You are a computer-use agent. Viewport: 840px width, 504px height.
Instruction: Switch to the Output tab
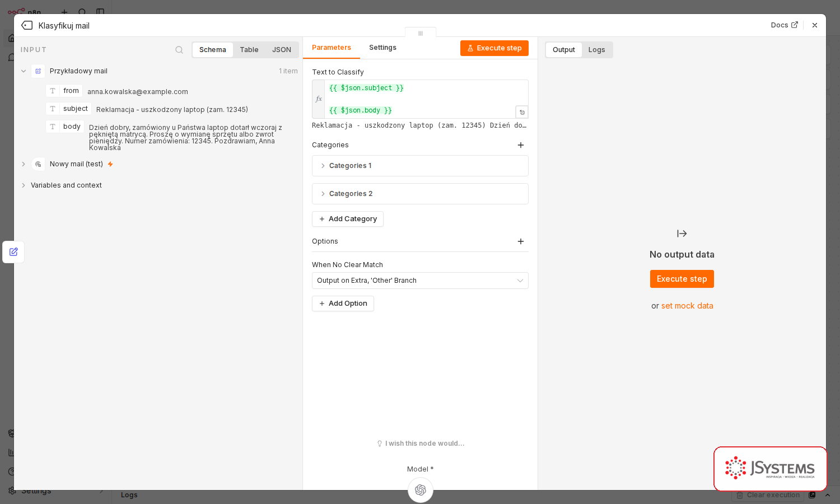point(564,50)
